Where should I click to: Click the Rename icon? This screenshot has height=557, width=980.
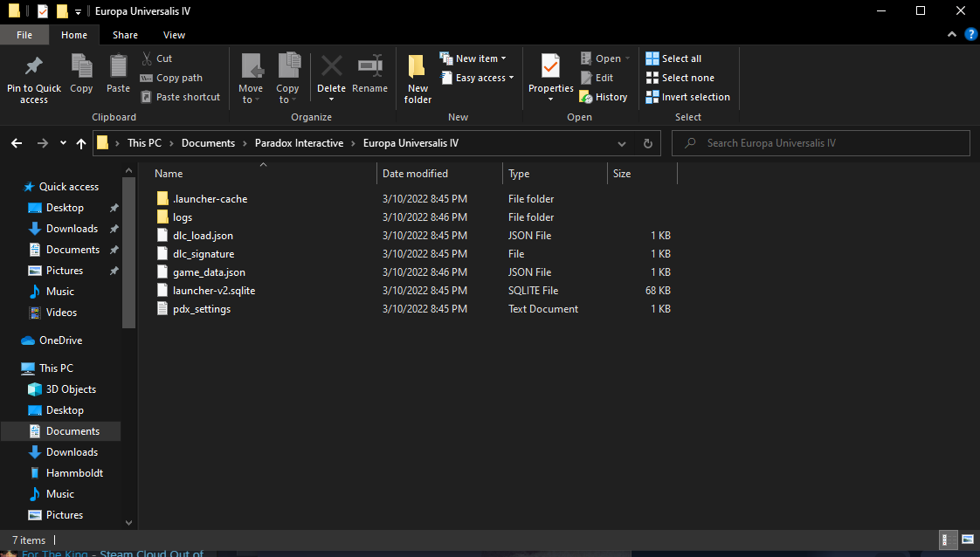[370, 65]
